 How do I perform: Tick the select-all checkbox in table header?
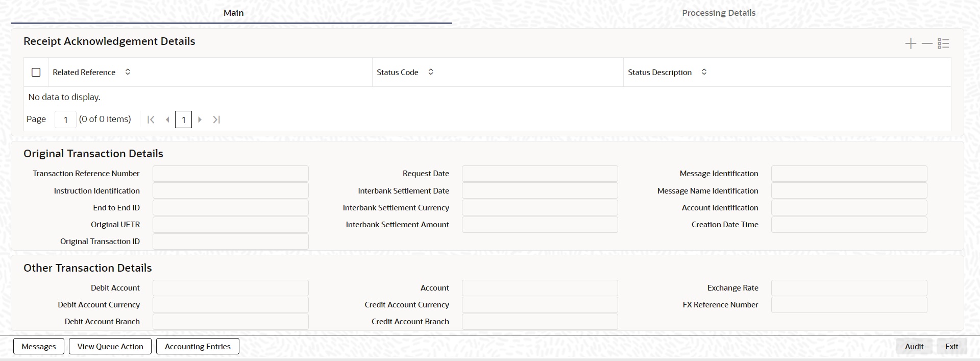click(x=36, y=73)
